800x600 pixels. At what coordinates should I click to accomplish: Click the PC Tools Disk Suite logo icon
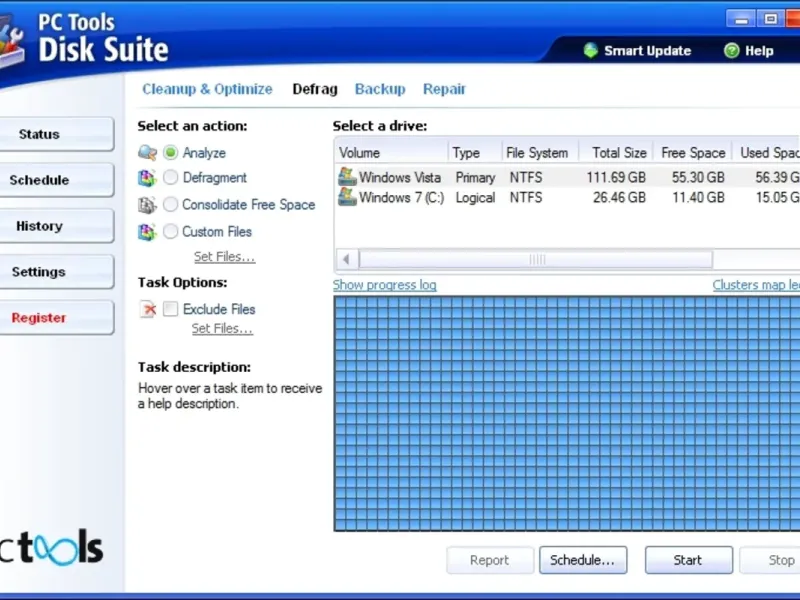click(x=11, y=43)
